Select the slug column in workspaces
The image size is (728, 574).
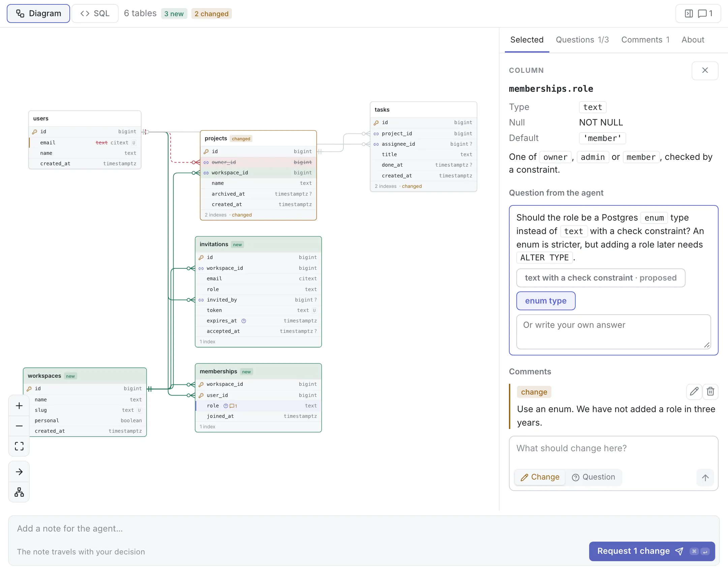[85, 410]
